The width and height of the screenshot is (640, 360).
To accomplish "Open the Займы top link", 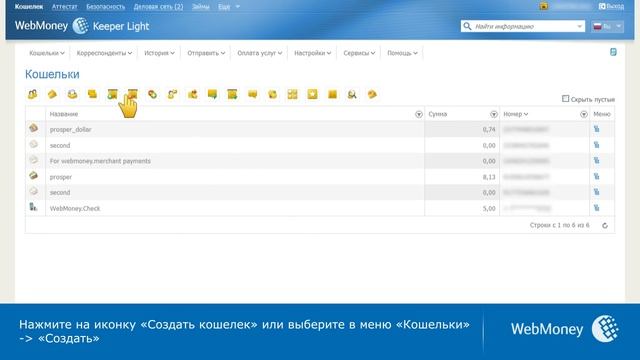I will tap(201, 7).
